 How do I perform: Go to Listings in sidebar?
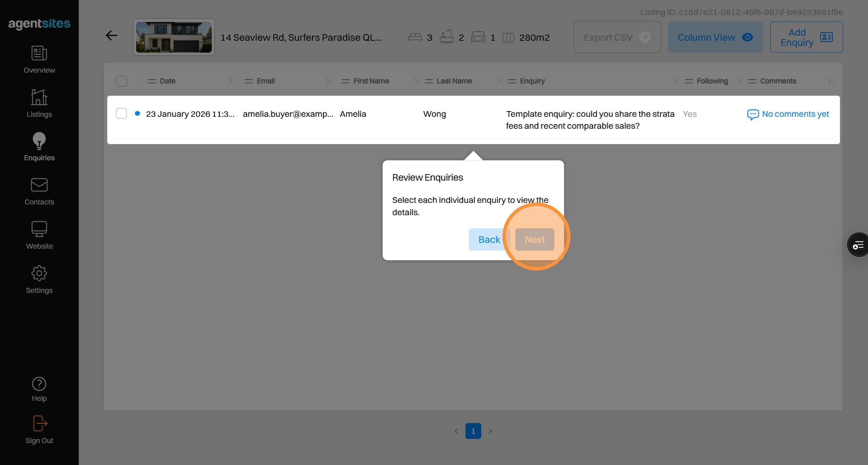[x=39, y=98]
